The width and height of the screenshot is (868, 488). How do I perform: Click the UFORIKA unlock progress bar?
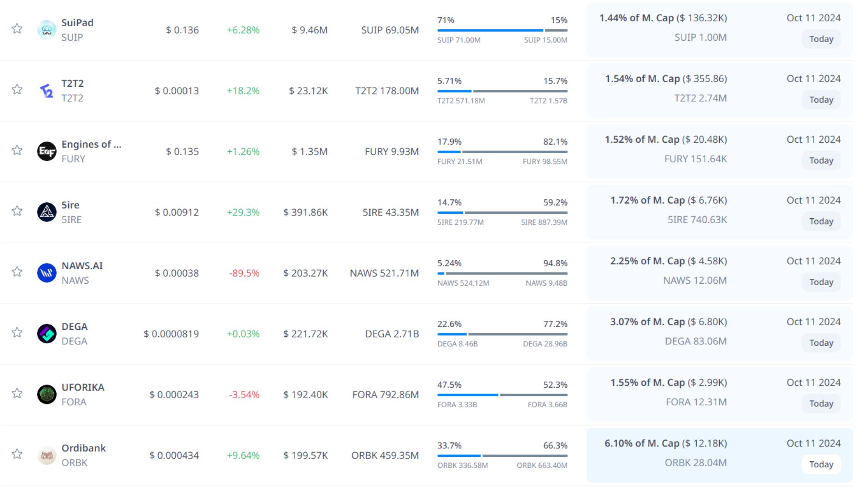click(x=502, y=395)
